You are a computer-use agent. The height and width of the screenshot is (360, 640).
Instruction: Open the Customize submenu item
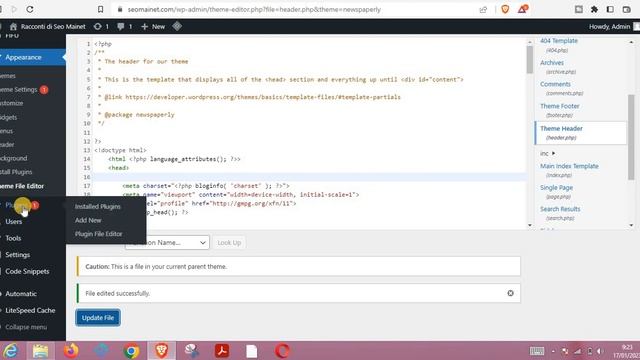coord(12,103)
